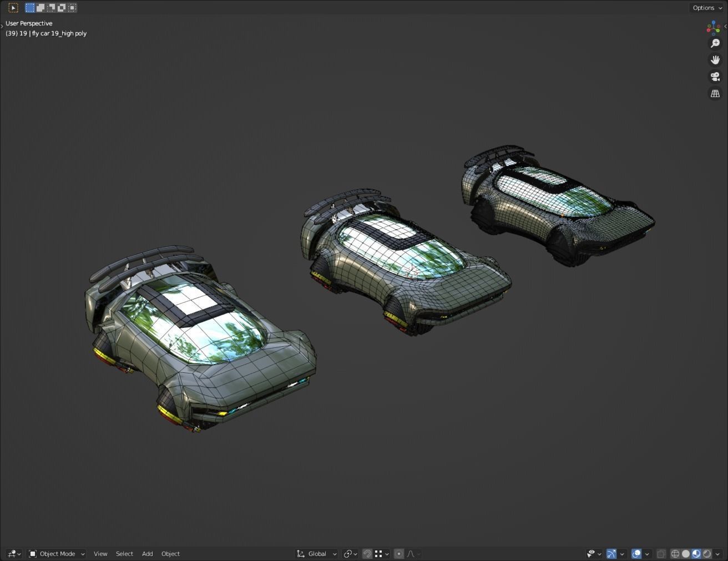Screen dimensions: 728x561
Task: Switch perspective/orthographic grid icon
Action: click(x=715, y=93)
